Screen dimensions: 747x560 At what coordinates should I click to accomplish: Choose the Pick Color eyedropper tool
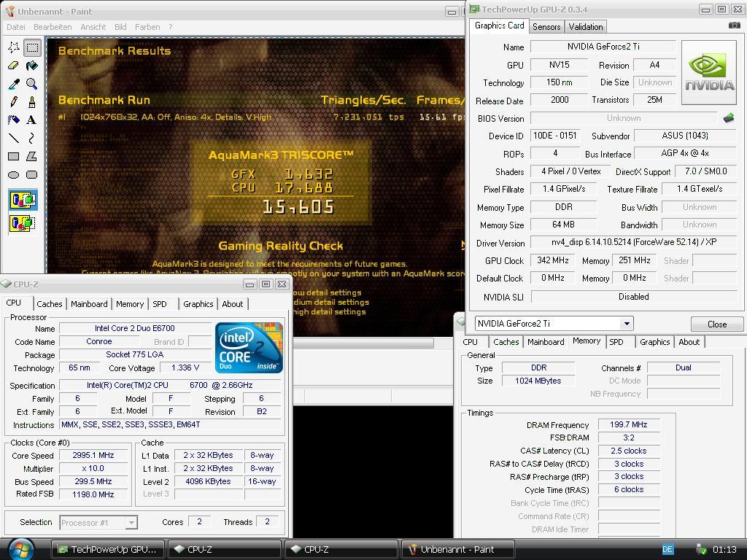tap(14, 83)
